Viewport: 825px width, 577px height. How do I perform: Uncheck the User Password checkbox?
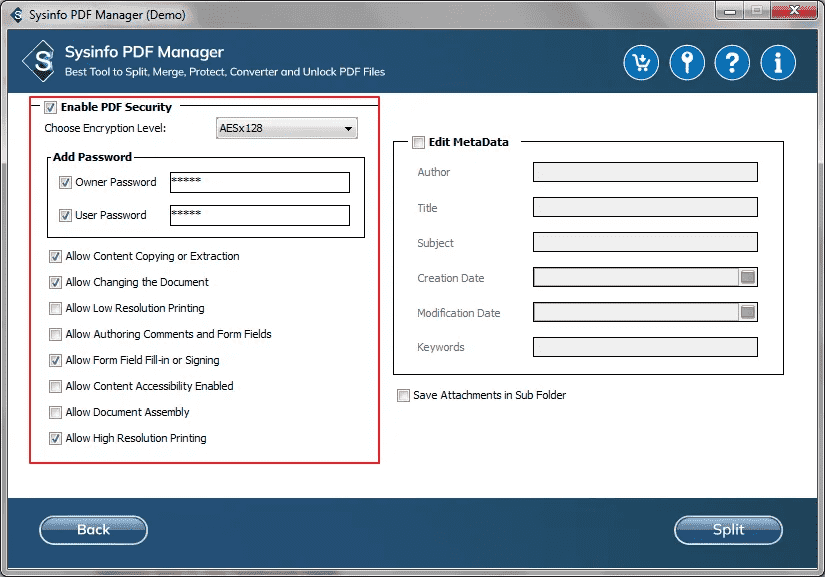pos(65,215)
